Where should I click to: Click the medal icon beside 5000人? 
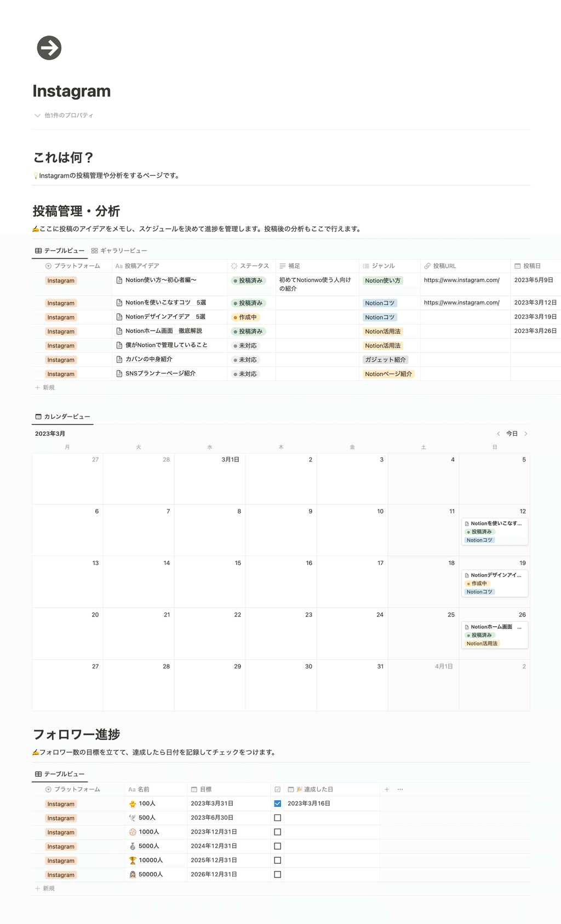133,846
